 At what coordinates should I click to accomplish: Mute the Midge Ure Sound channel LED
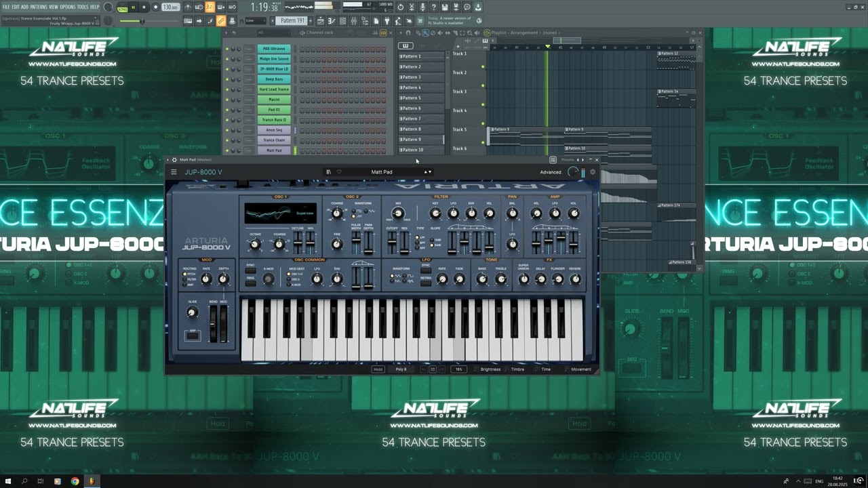[227, 59]
